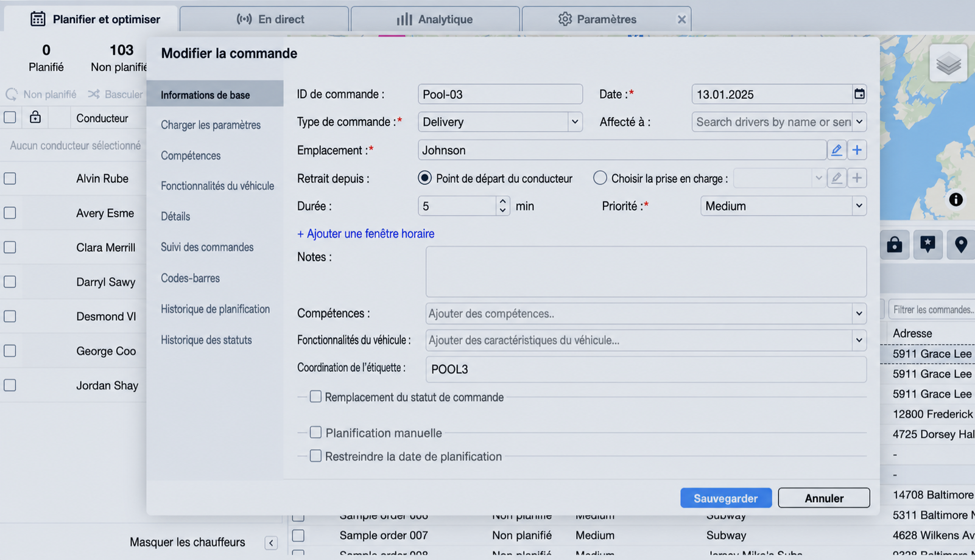Click the ID de commande field
Screen dimensions: 975x560
click(500, 94)
